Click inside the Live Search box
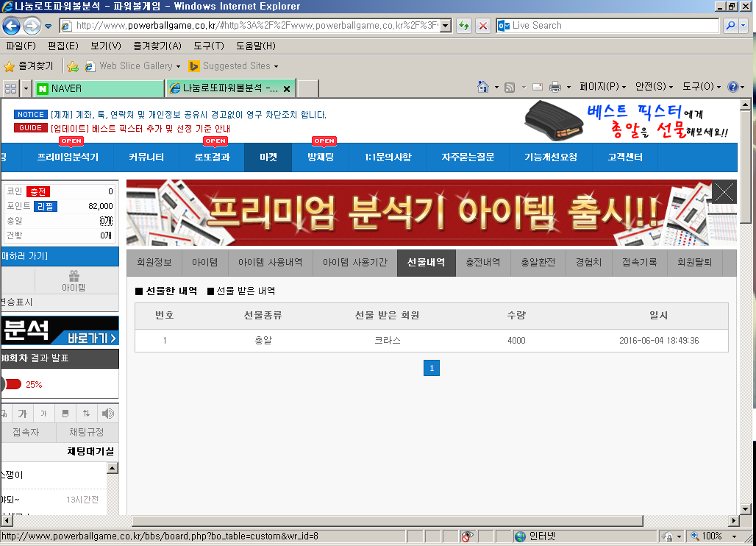The height and width of the screenshot is (546, 756). (x=607, y=26)
